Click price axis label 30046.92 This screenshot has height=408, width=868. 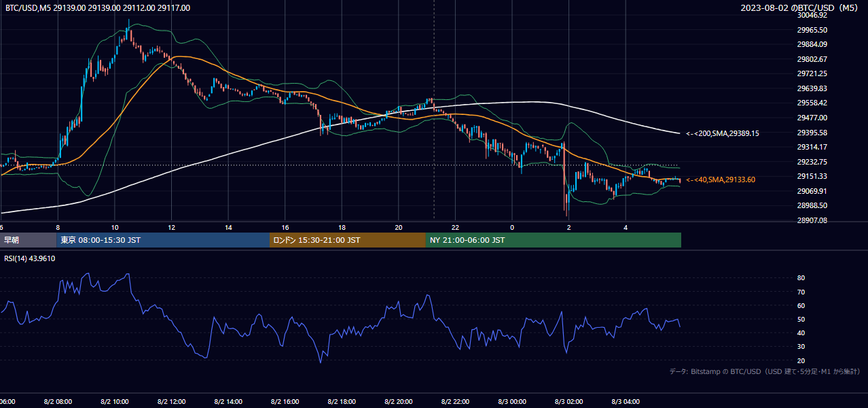tap(812, 15)
